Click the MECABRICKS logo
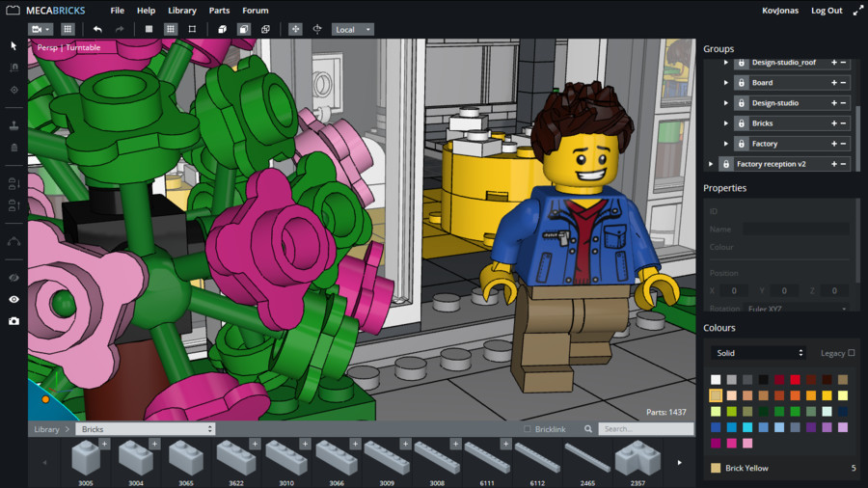This screenshot has height=488, width=868. (x=46, y=11)
